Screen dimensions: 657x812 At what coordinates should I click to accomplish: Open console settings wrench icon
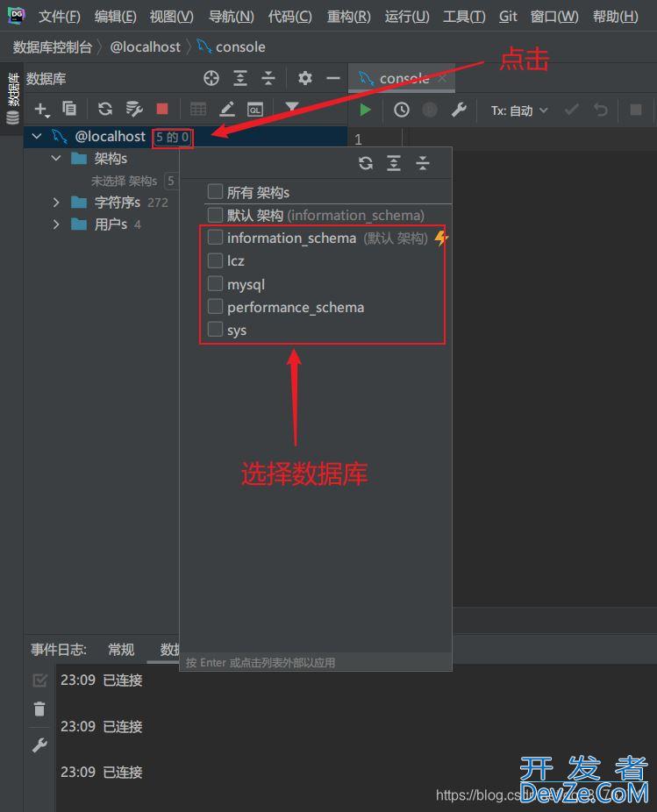[459, 110]
